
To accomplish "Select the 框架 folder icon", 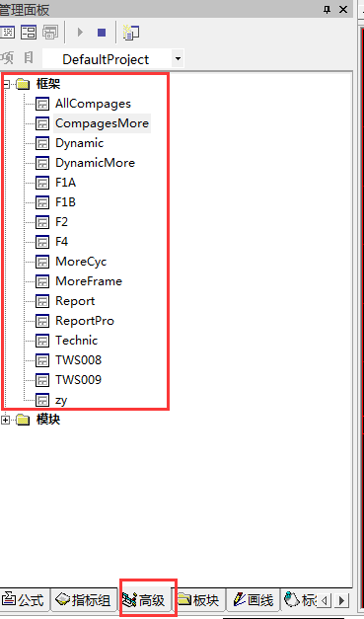I will (x=24, y=84).
